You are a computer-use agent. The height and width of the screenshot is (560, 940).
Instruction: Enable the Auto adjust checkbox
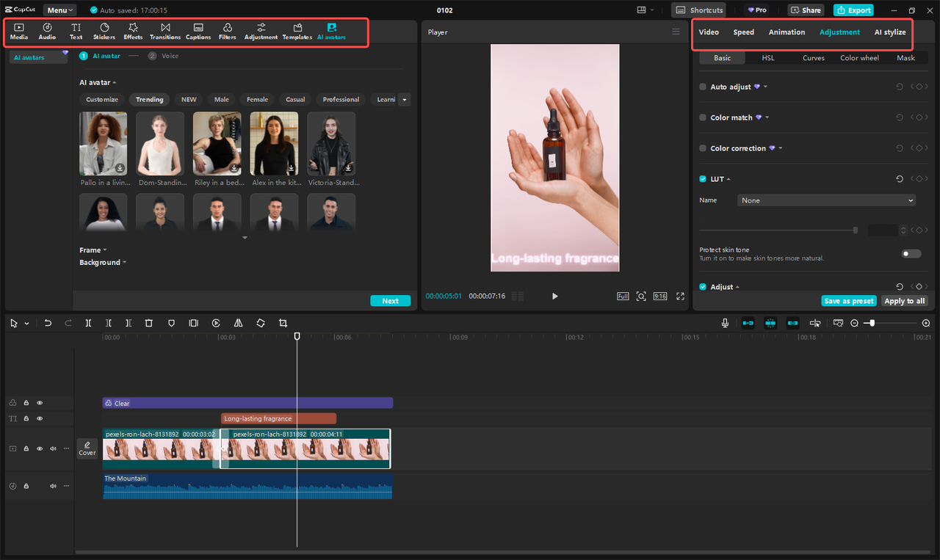(x=703, y=87)
